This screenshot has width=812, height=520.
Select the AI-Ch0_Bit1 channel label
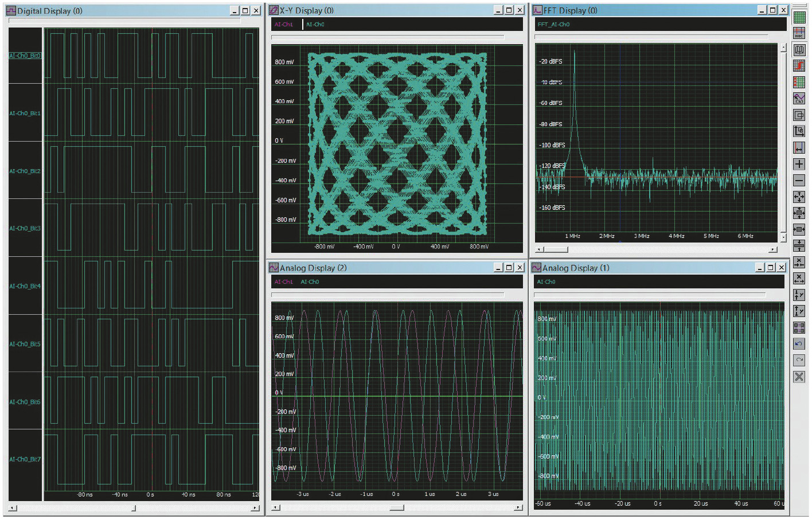click(x=25, y=114)
